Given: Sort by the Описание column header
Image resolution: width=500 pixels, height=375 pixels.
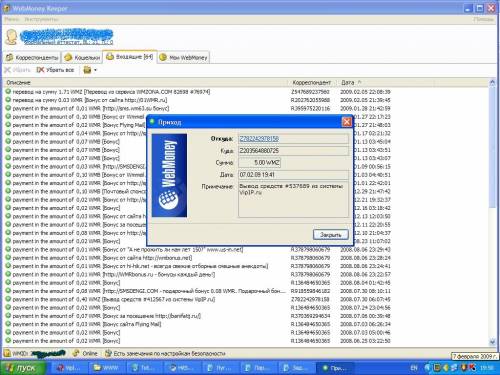Looking at the screenshot, I should coord(146,82).
